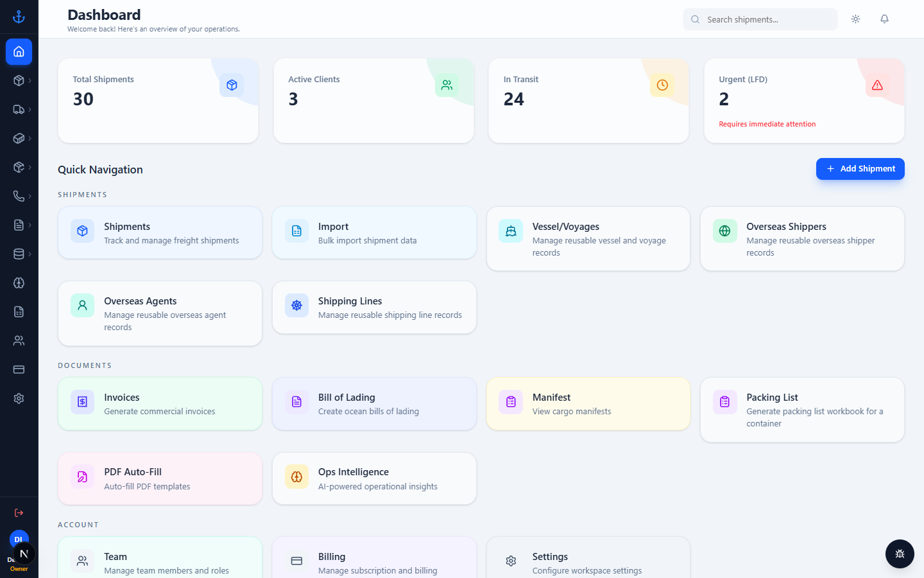Expand the chevron beside the truck sidebar icon
The width and height of the screenshot is (924, 578).
[x=30, y=109]
